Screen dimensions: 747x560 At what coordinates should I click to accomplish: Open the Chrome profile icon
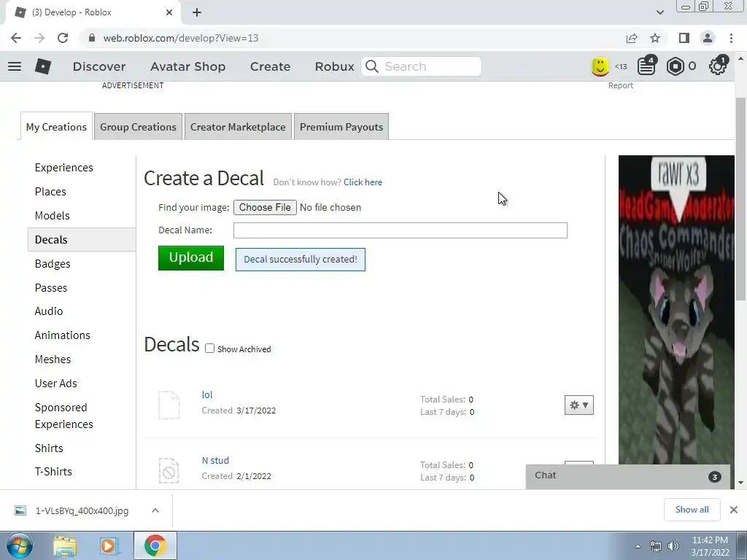click(708, 38)
